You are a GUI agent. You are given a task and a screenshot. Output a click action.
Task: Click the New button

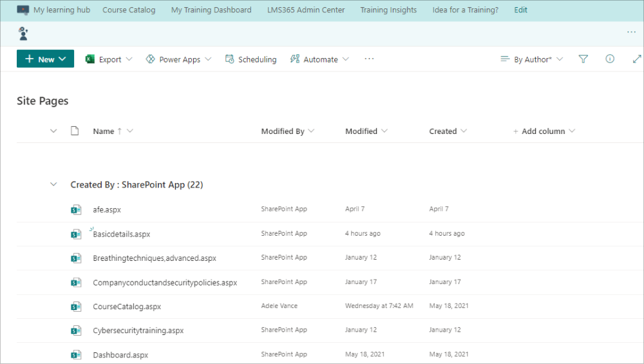[x=45, y=59]
